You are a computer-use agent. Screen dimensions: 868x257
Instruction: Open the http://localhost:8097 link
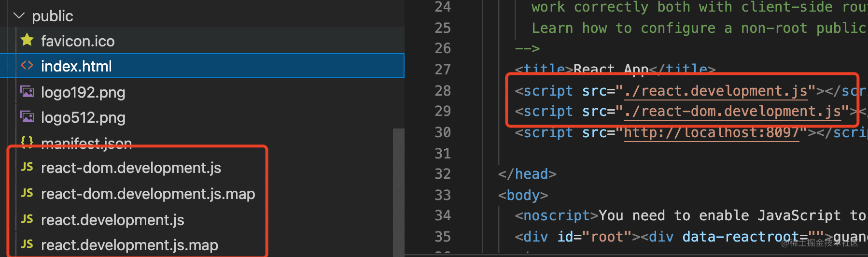click(x=711, y=132)
